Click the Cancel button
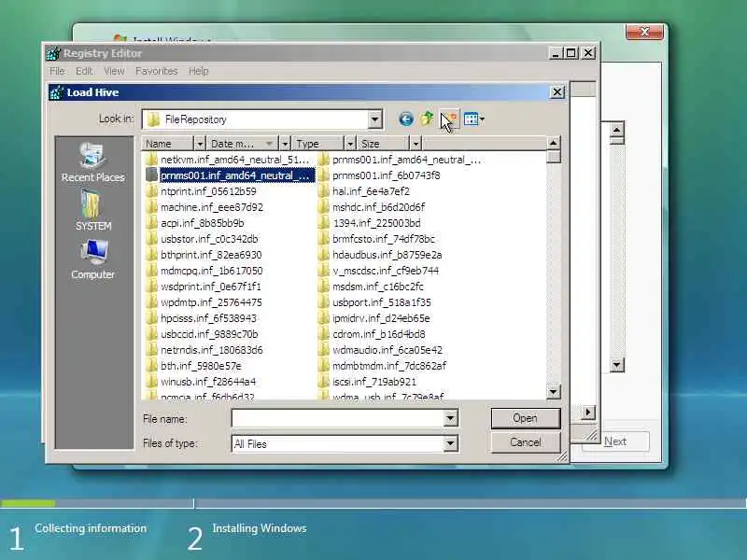Image resolution: width=747 pixels, height=560 pixels. click(525, 442)
